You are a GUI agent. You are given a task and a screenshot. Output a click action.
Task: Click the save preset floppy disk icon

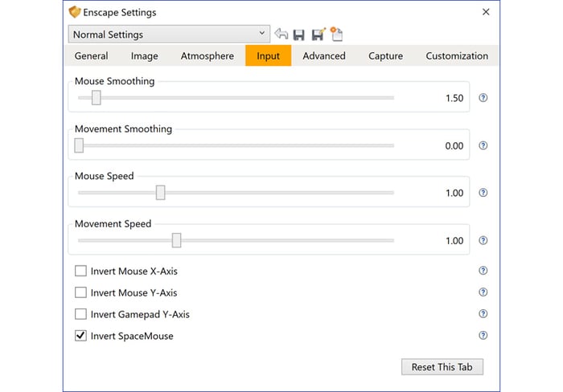(298, 35)
